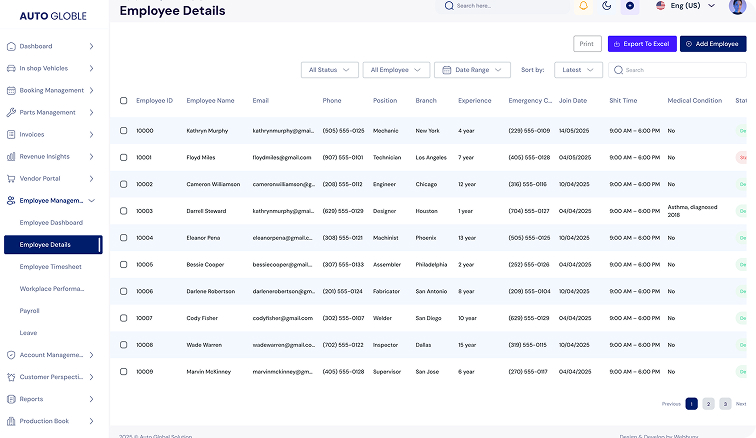Expand the Invoices menu chevron
756x438 pixels.
91,135
